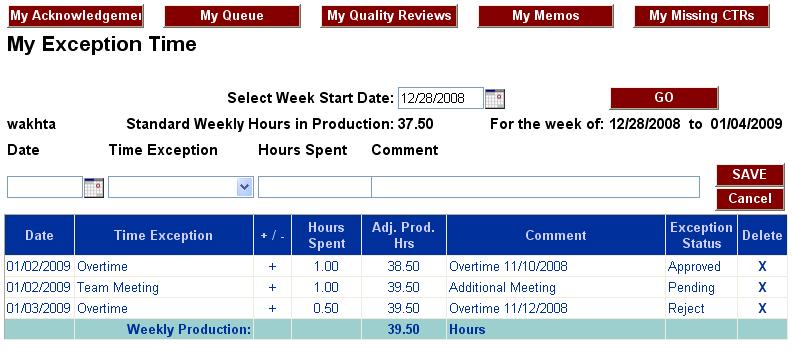Click the Additional Meeting comment

[x=502, y=287]
